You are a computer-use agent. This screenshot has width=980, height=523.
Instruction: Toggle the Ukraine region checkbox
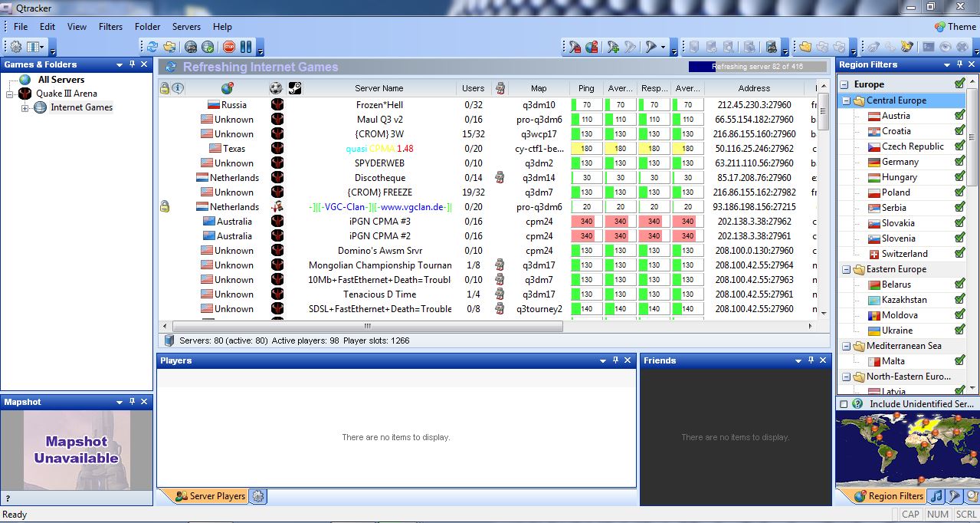click(959, 331)
